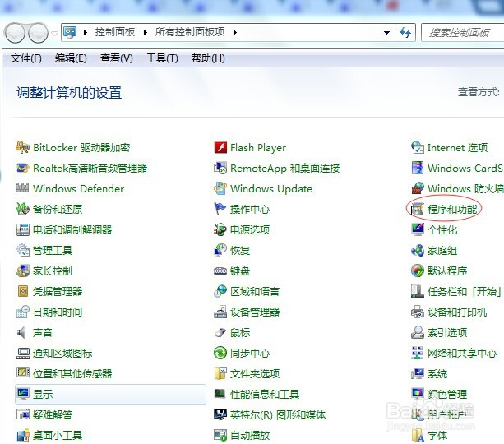Open the 日期和时间 icon

pos(22,312)
